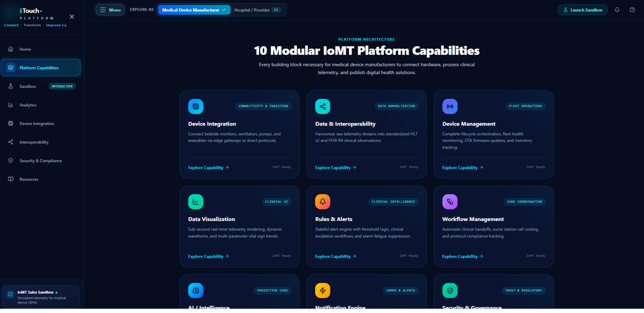Screen dimensions: 644x313
Task: Click the help question mark icon
Action: coord(632,10)
